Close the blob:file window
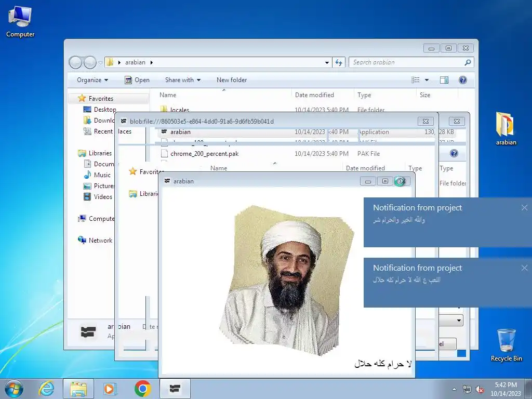The height and width of the screenshot is (399, 532). click(425, 121)
